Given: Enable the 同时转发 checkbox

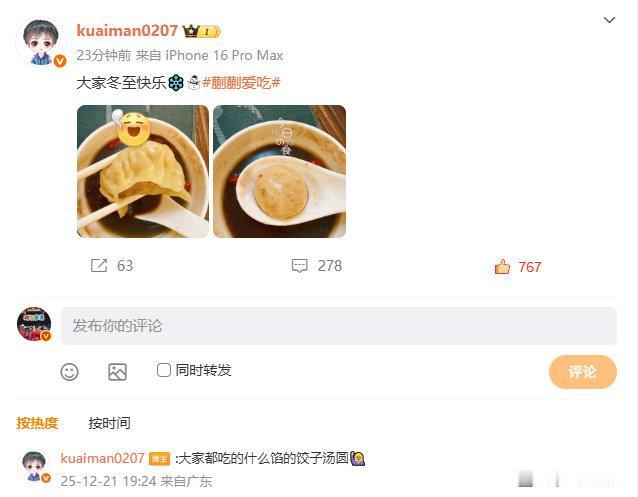Looking at the screenshot, I should [164, 370].
